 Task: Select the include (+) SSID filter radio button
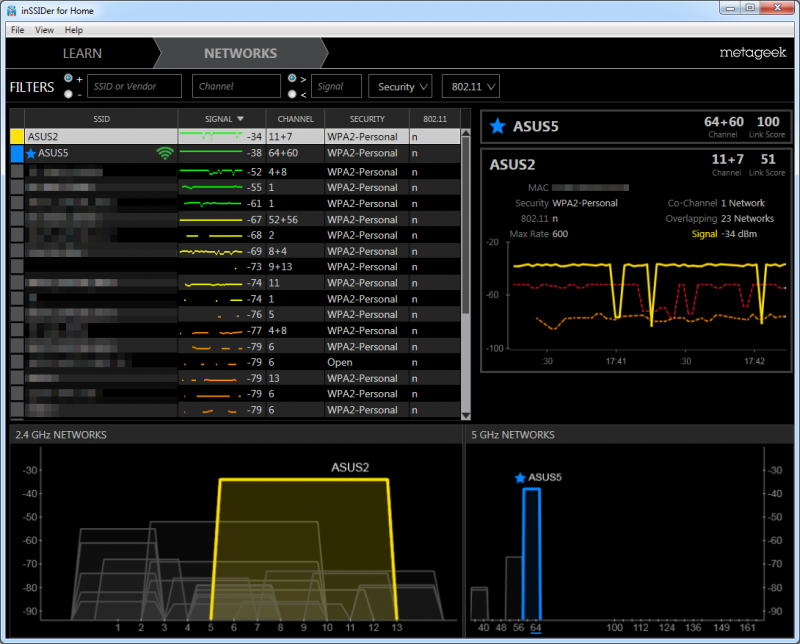tap(68, 79)
